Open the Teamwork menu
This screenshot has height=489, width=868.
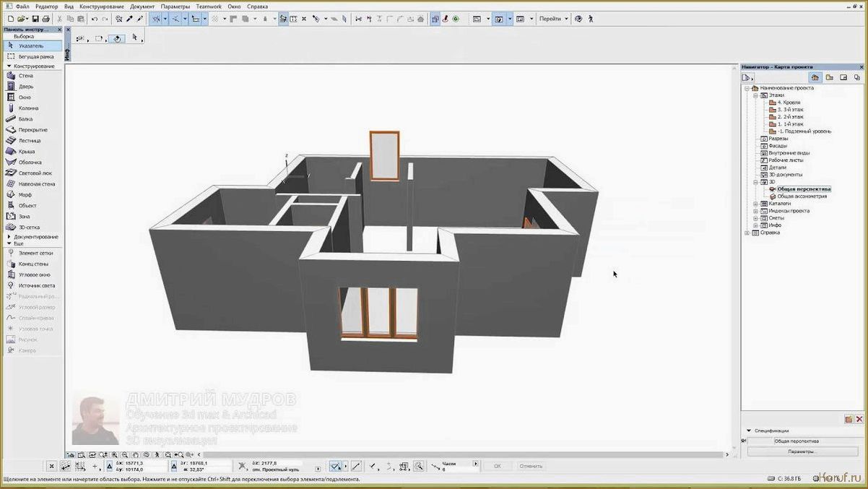pos(209,7)
